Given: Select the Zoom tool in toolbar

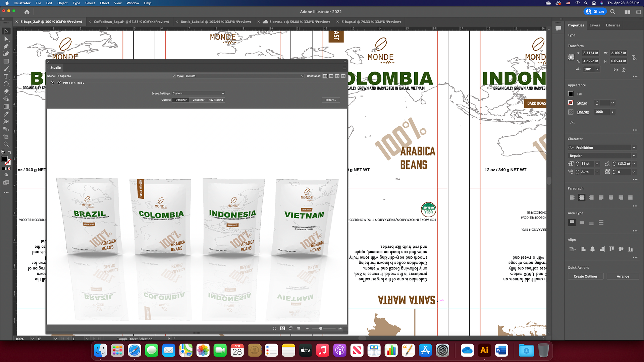Looking at the screenshot, I should (6, 144).
